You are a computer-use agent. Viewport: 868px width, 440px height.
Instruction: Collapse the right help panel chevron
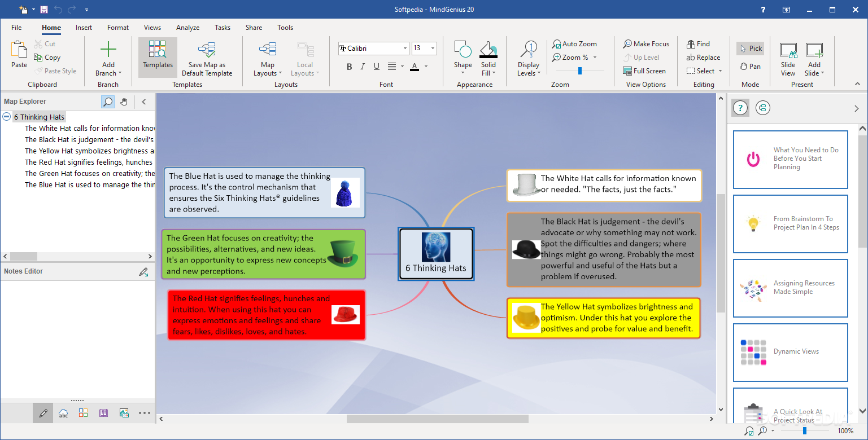856,108
